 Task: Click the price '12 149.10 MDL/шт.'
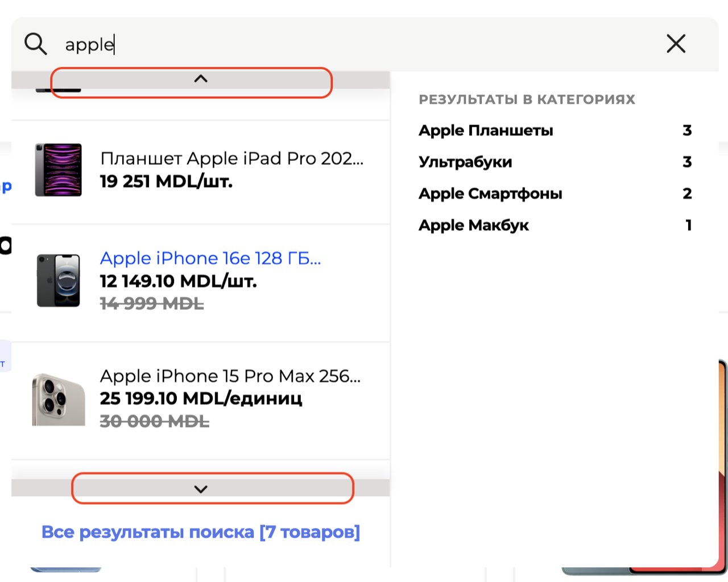(x=179, y=281)
